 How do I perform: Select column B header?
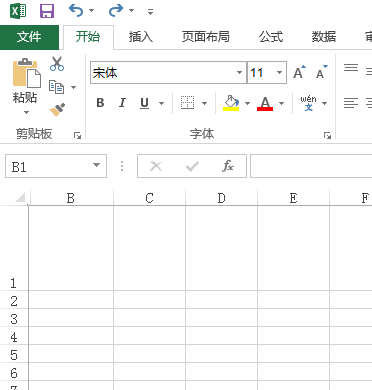[x=71, y=198]
